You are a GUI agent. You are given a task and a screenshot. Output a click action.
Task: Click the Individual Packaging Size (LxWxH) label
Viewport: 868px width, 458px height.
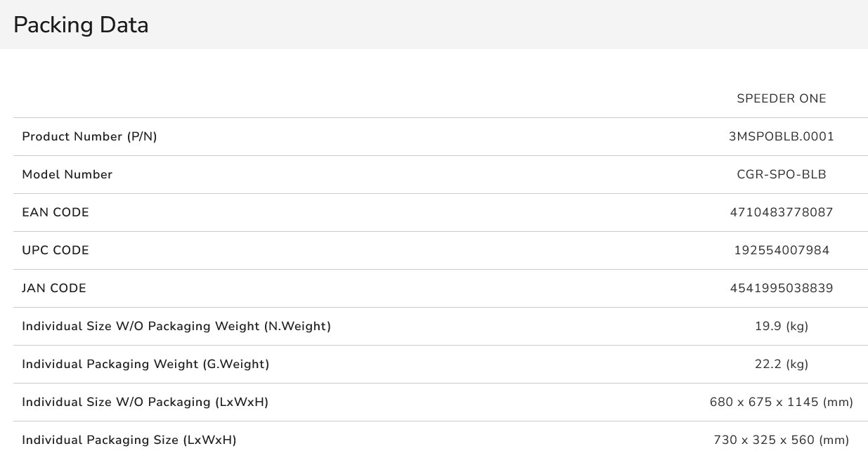click(129, 440)
